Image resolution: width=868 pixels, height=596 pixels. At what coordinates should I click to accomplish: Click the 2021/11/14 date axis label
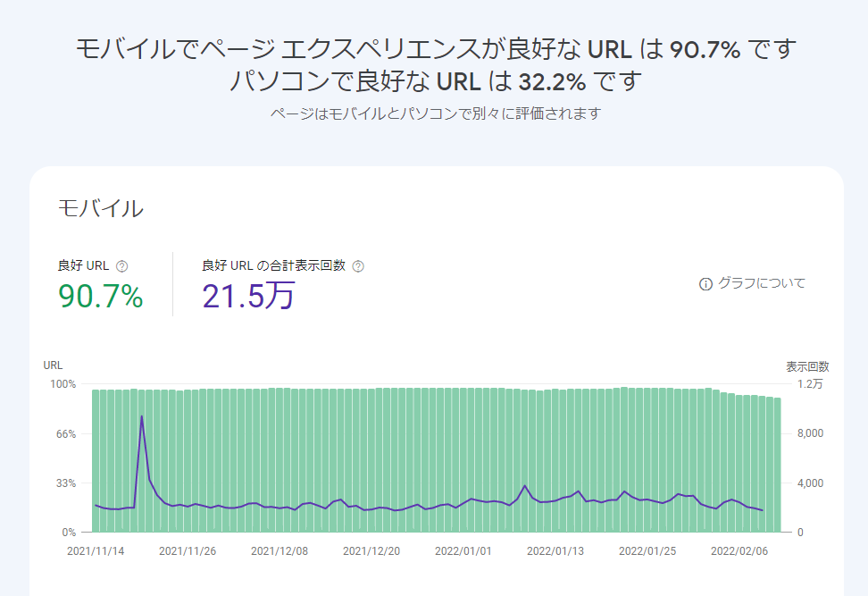(95, 551)
